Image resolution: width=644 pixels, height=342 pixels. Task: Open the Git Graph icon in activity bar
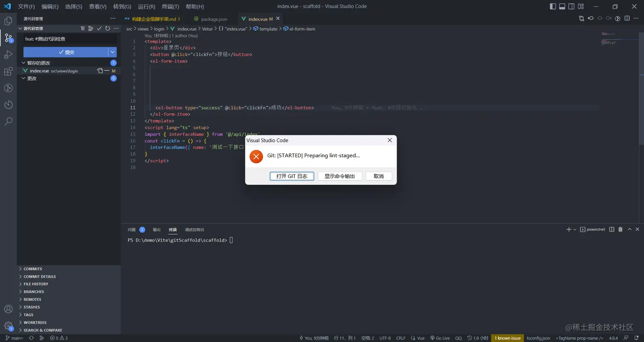(8, 88)
